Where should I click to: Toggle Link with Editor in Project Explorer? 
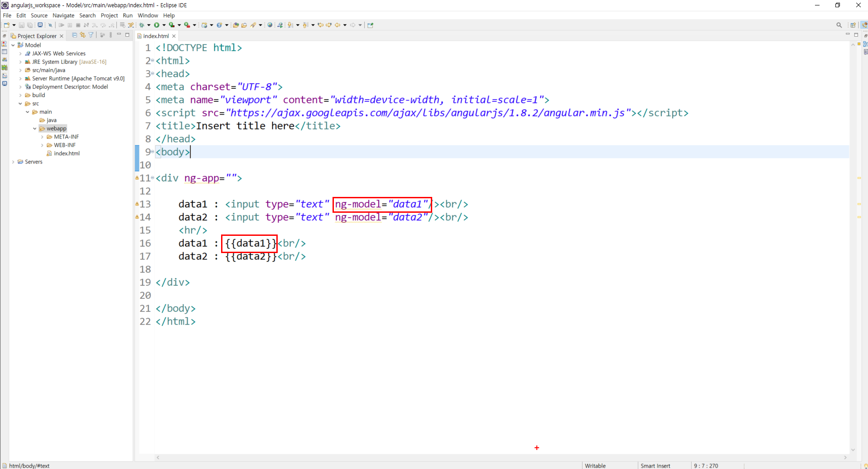tap(82, 35)
